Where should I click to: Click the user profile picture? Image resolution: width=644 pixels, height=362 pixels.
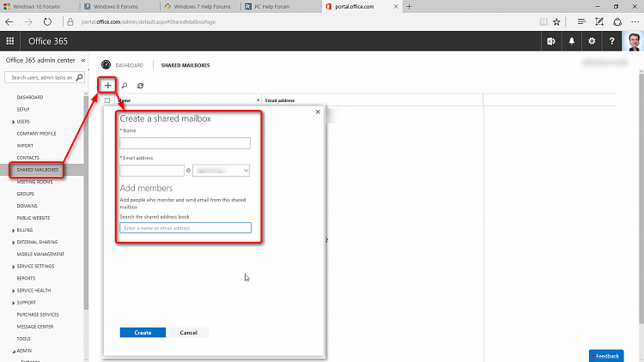coord(634,41)
